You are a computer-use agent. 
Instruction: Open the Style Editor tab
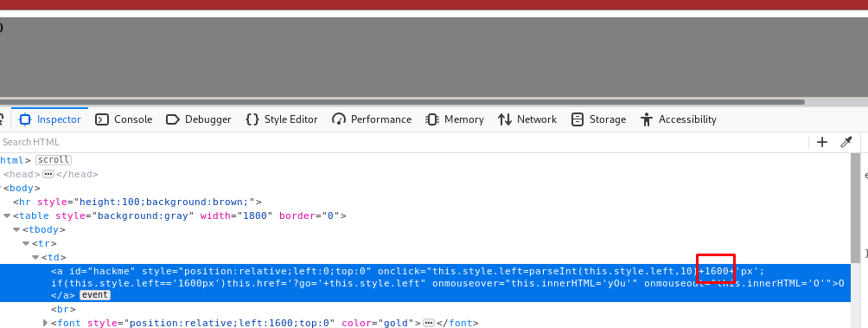tap(282, 119)
